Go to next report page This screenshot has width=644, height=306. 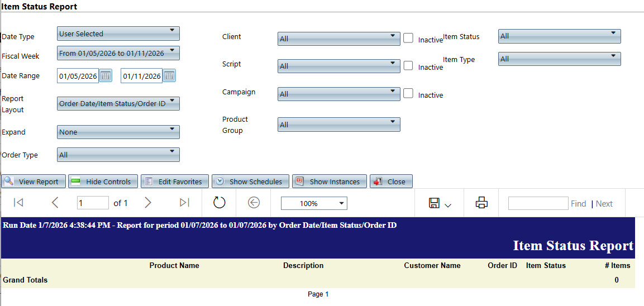coord(148,203)
